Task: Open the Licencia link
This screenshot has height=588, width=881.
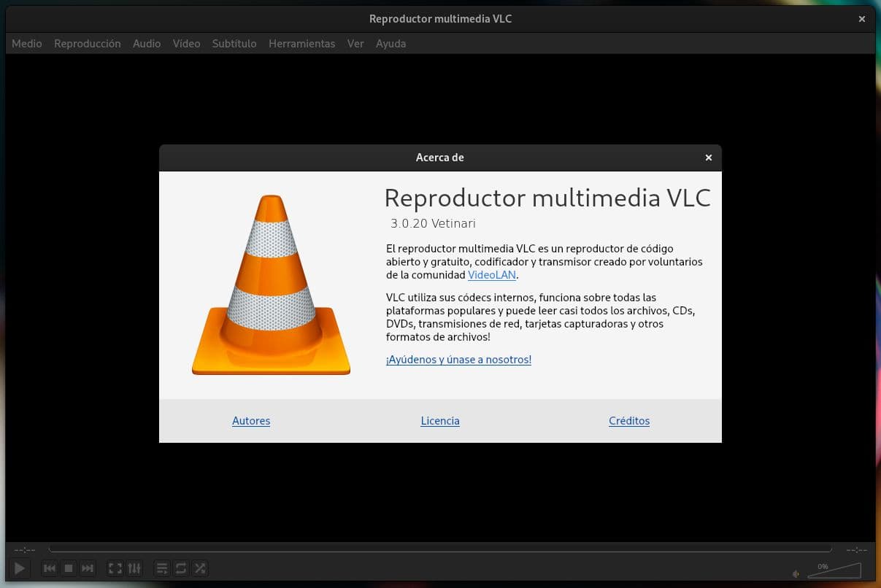Action: click(440, 421)
